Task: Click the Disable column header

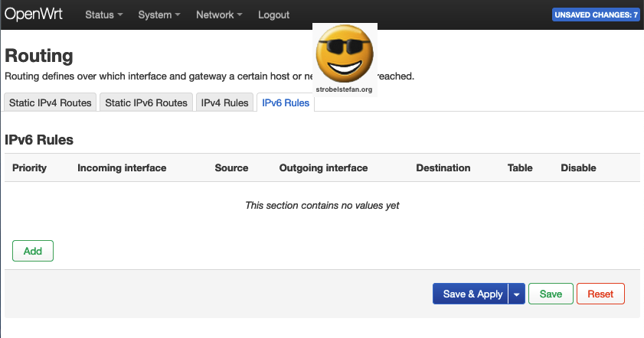Action: tap(578, 167)
